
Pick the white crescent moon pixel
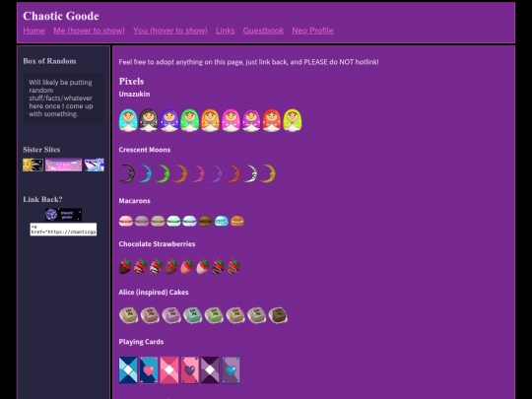pos(250,173)
